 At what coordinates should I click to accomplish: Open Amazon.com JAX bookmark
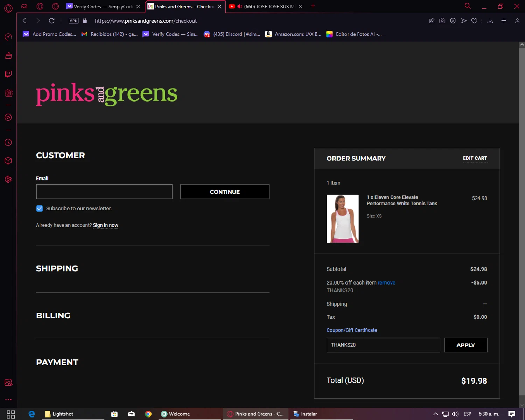(293, 34)
